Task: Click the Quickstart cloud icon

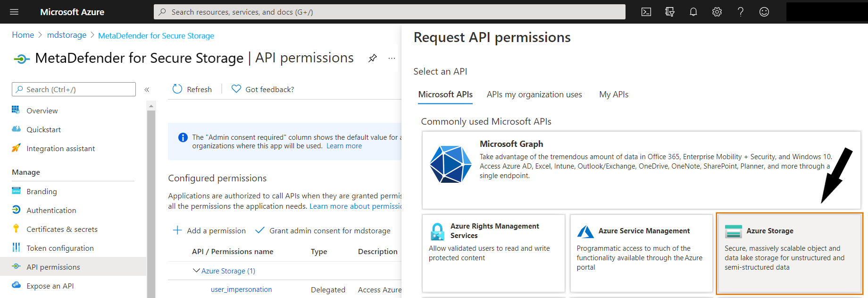Action: coord(16,129)
